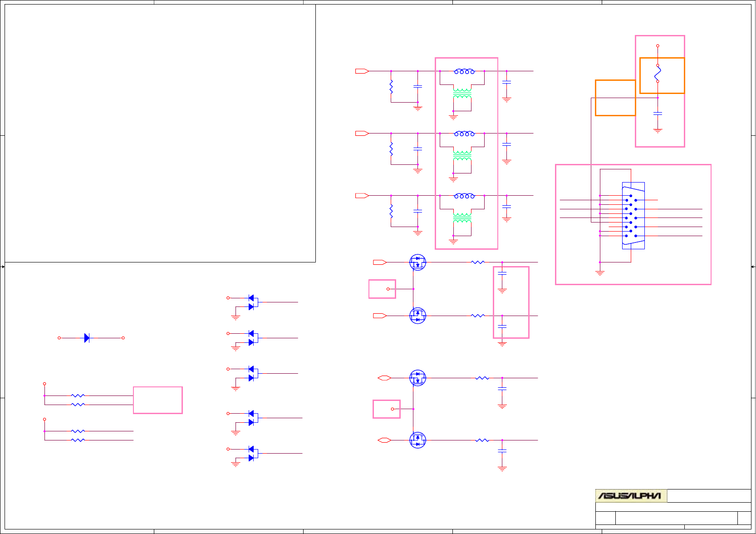Select the lowest MOSFET transistor symbol
The height and width of the screenshot is (534, 756).
[417, 440]
